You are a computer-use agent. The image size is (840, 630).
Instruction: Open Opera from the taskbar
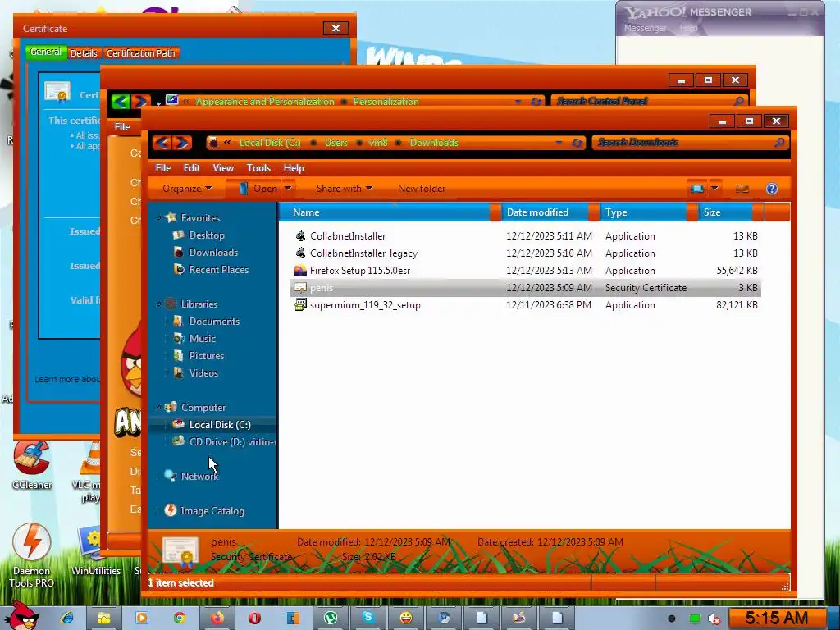pos(255,618)
